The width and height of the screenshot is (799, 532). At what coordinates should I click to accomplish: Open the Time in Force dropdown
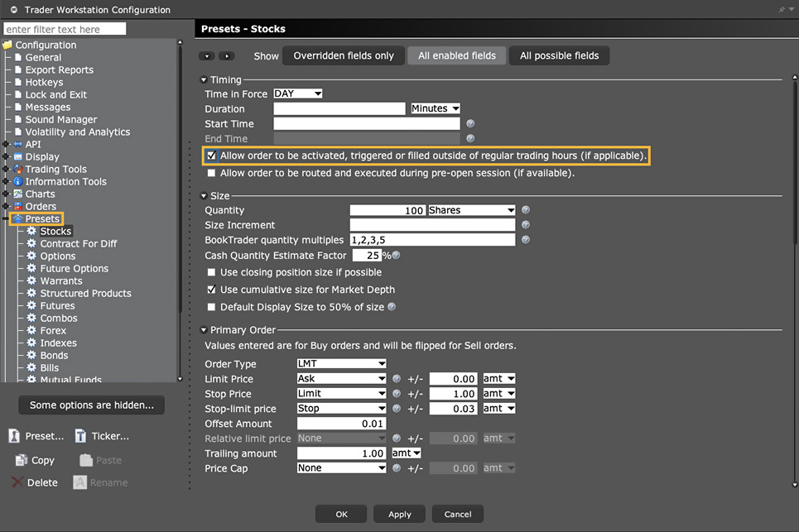pyautogui.click(x=298, y=94)
